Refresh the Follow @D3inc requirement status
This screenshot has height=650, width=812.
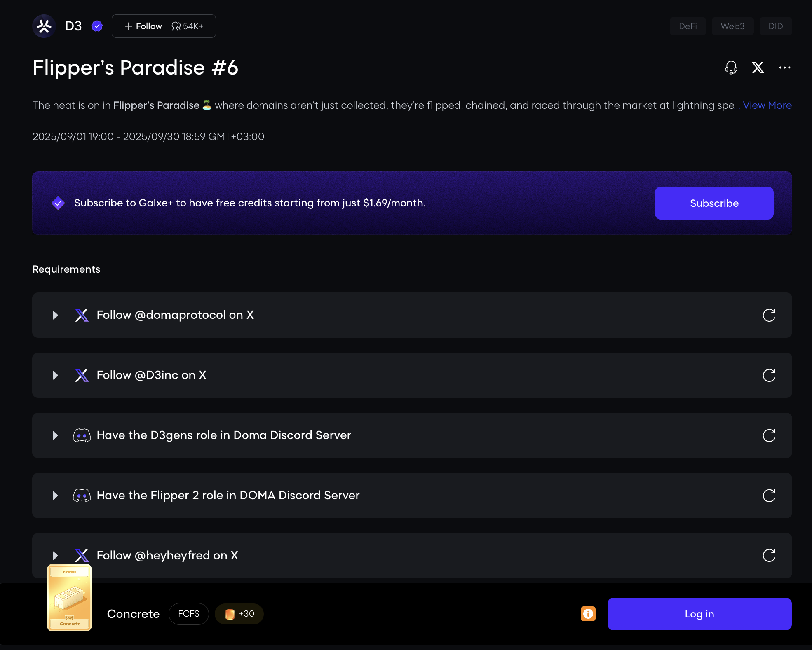coord(769,375)
